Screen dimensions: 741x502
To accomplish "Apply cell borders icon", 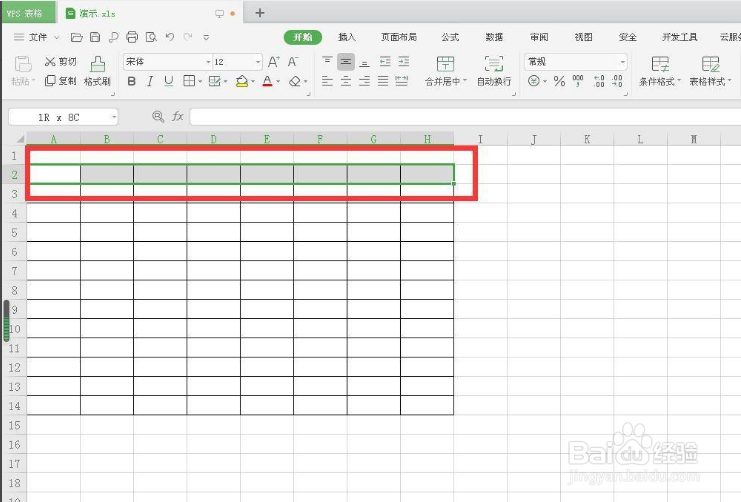I will tap(189, 81).
